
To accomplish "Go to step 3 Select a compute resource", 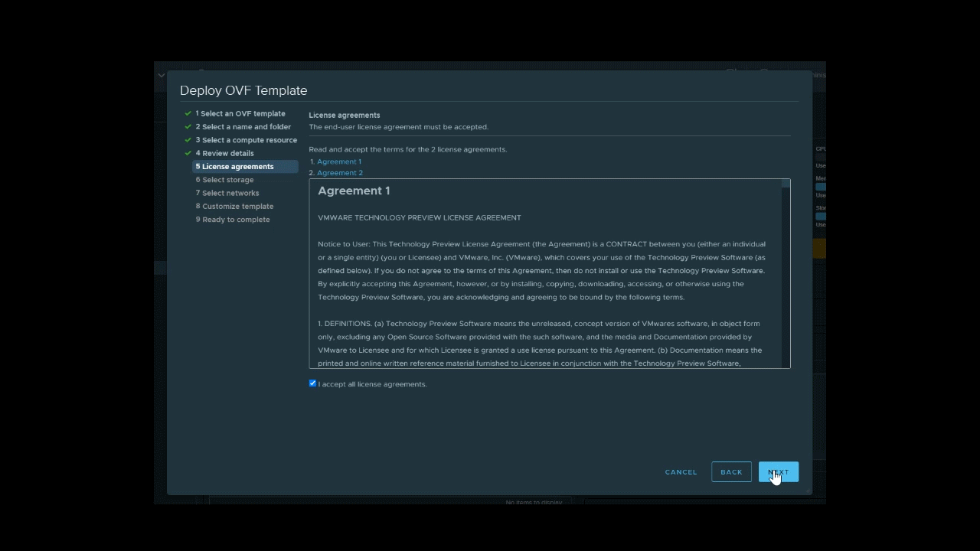I will 246,140.
